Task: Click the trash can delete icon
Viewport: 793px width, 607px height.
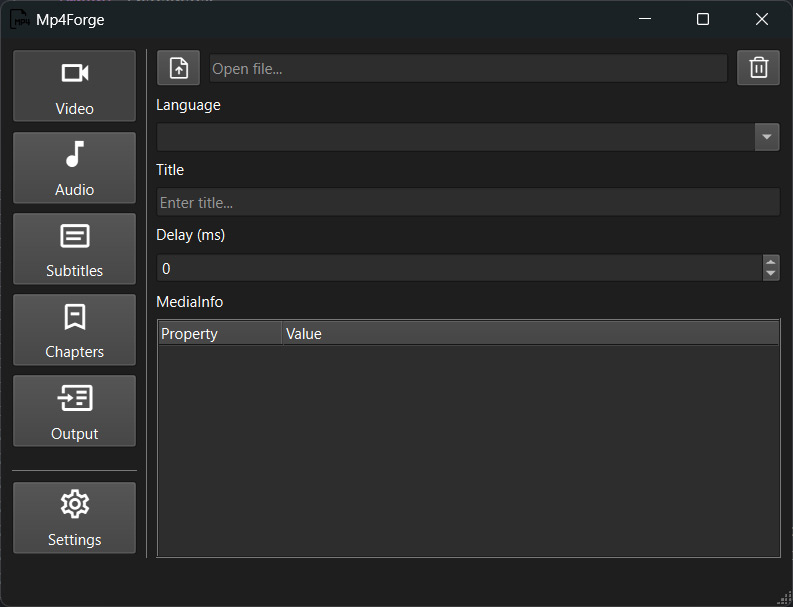Action: tap(758, 68)
